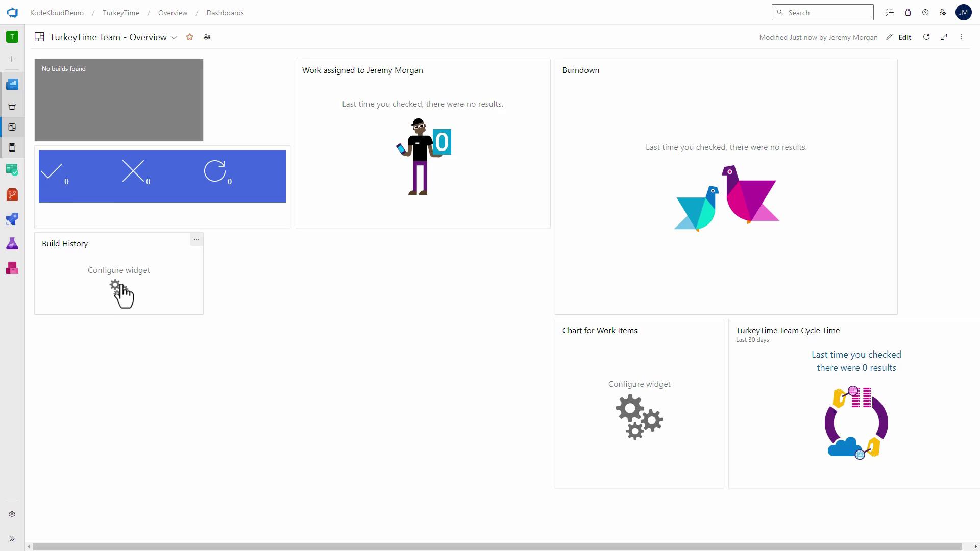The height and width of the screenshot is (551, 980).
Task: Expand the collapsed sidebar navigation
Action: coord(12,539)
